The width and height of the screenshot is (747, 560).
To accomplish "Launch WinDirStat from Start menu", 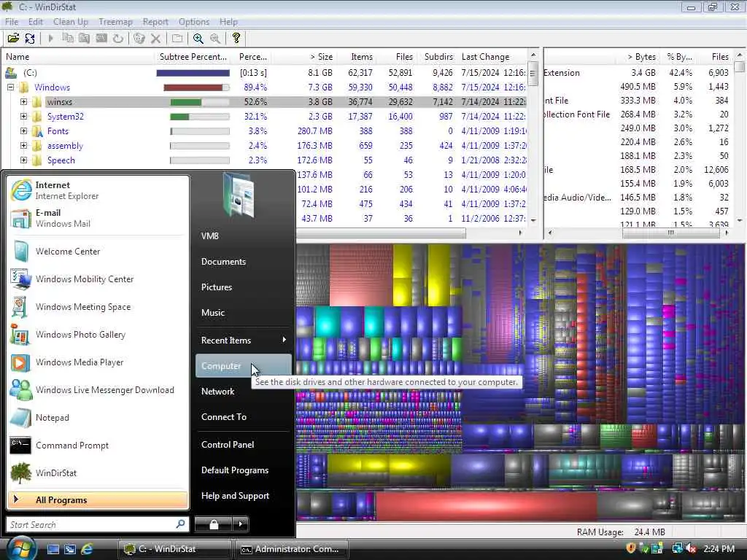I will click(x=98, y=472).
